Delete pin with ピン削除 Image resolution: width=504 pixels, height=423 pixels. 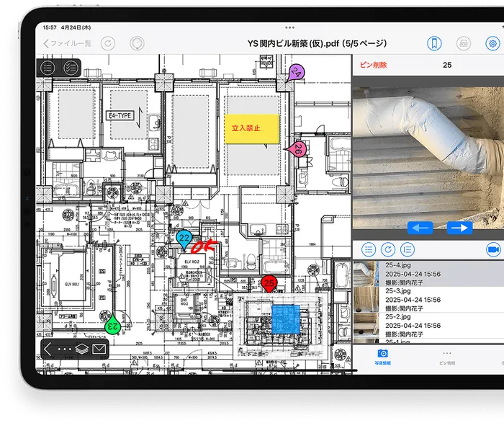(x=373, y=65)
